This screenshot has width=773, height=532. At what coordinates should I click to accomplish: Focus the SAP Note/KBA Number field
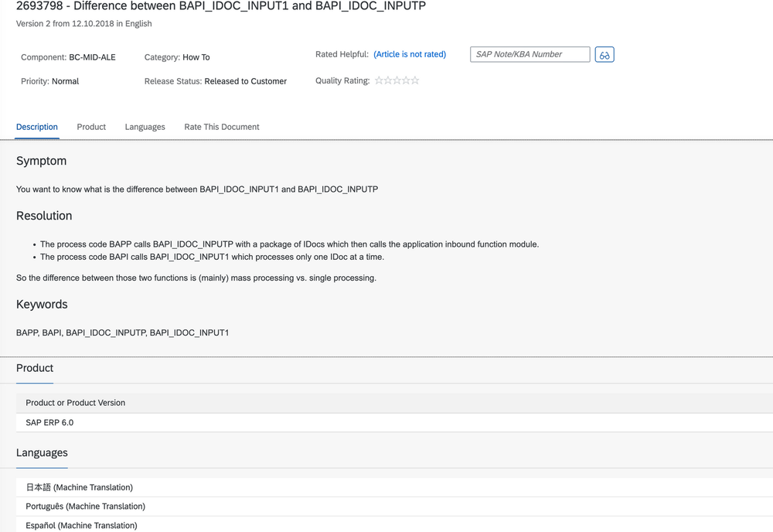click(530, 55)
